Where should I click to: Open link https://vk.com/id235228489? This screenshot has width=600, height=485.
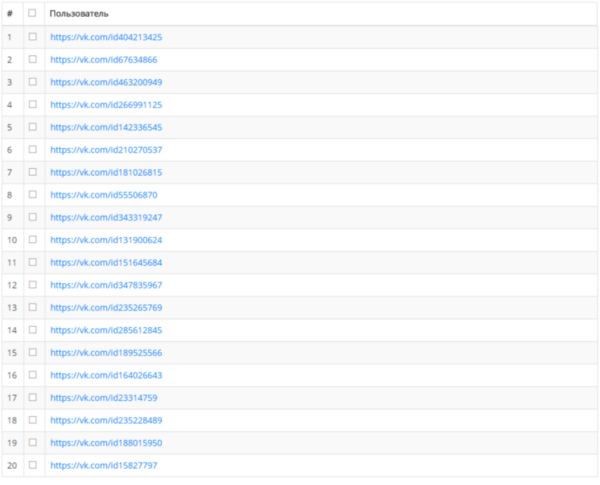106,420
